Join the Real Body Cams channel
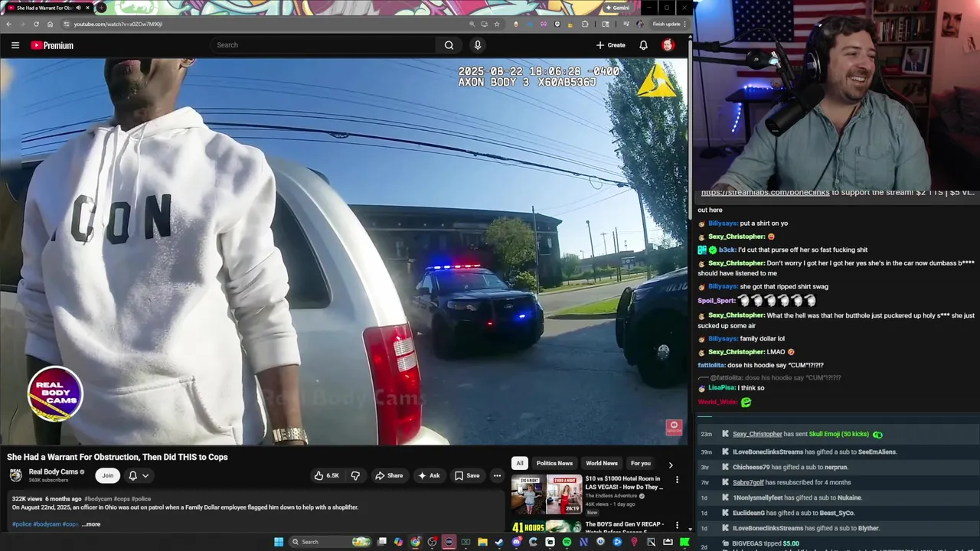980x551 pixels. click(108, 475)
